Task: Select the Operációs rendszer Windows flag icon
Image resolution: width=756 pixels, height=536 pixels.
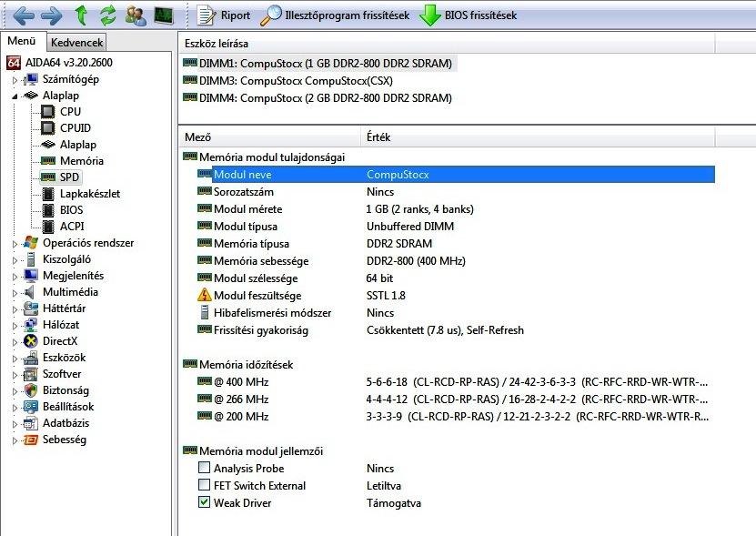Action: pos(31,243)
